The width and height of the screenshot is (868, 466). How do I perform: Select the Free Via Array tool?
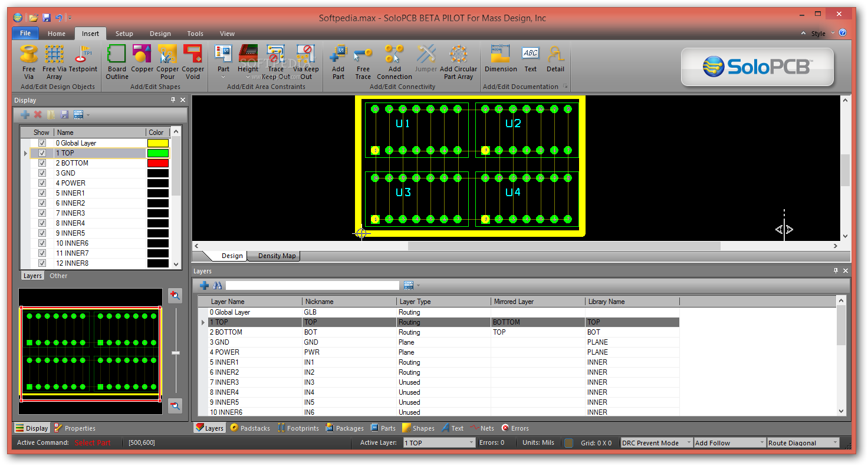(54, 62)
